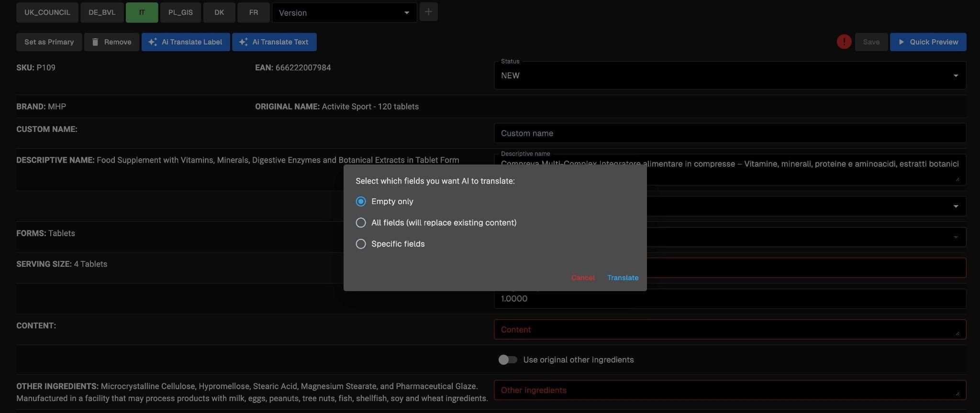The height and width of the screenshot is (413, 980).
Task: Choose the Specific fields radio option
Action: point(361,244)
